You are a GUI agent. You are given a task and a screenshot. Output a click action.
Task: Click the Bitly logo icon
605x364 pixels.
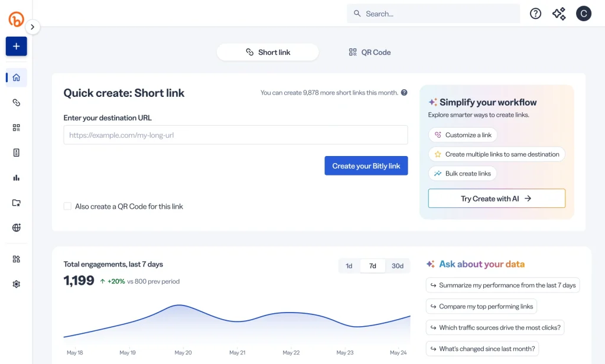tap(16, 19)
